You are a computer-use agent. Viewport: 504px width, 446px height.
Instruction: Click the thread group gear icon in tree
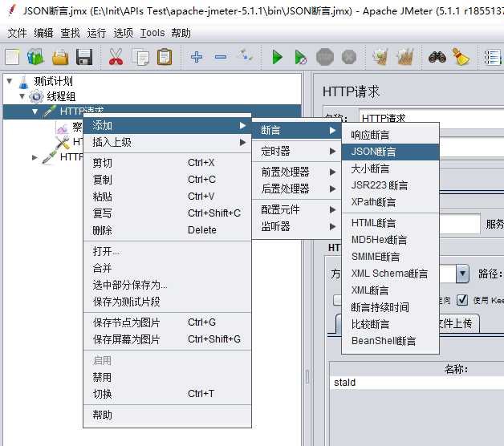[x=36, y=96]
